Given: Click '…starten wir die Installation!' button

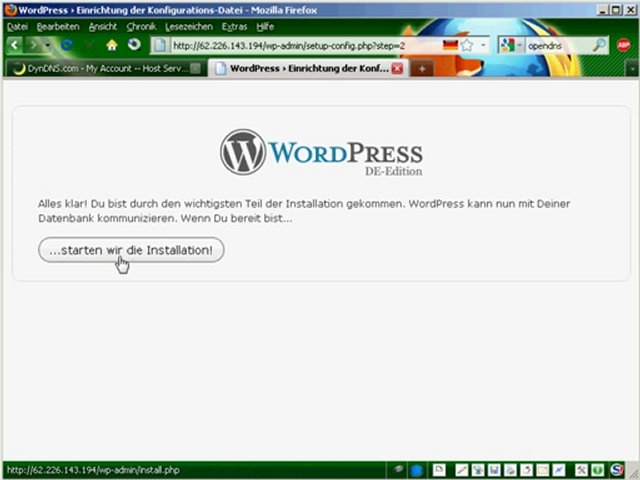Looking at the screenshot, I should point(131,250).
